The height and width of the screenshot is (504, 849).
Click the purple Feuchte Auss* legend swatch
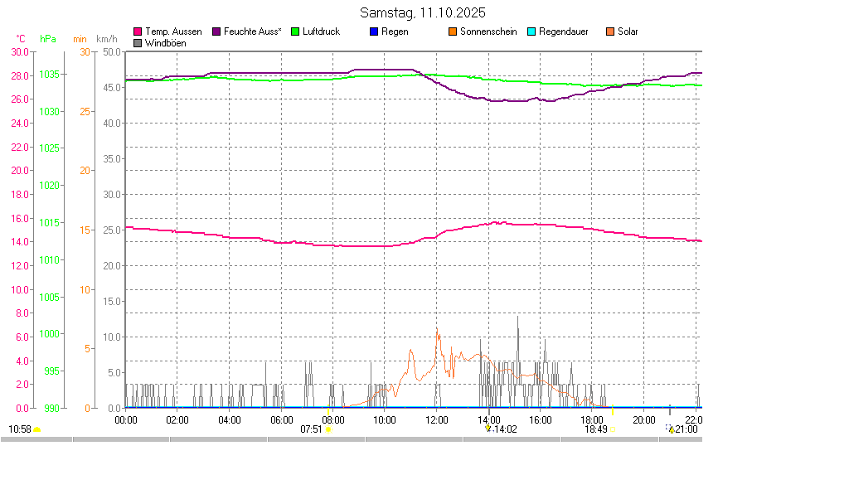[x=216, y=31]
